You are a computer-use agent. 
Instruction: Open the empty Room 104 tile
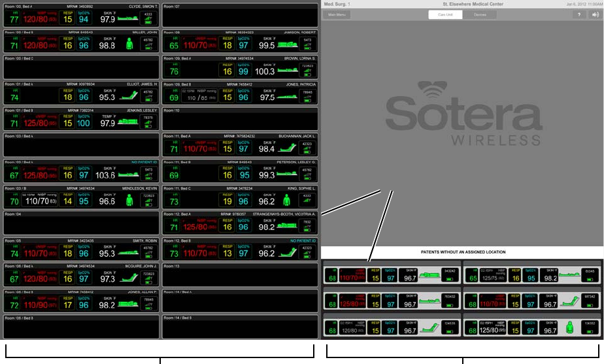coord(81,223)
